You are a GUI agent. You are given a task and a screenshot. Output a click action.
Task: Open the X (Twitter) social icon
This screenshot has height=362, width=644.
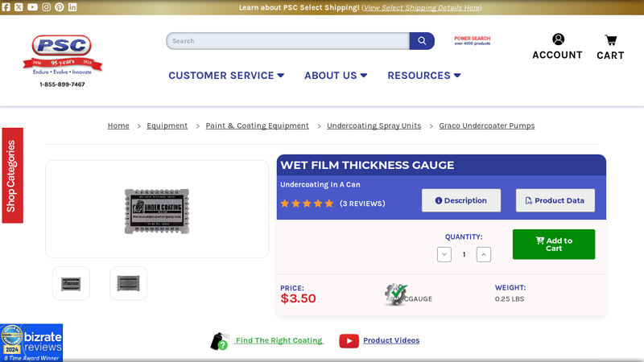coord(19,7)
